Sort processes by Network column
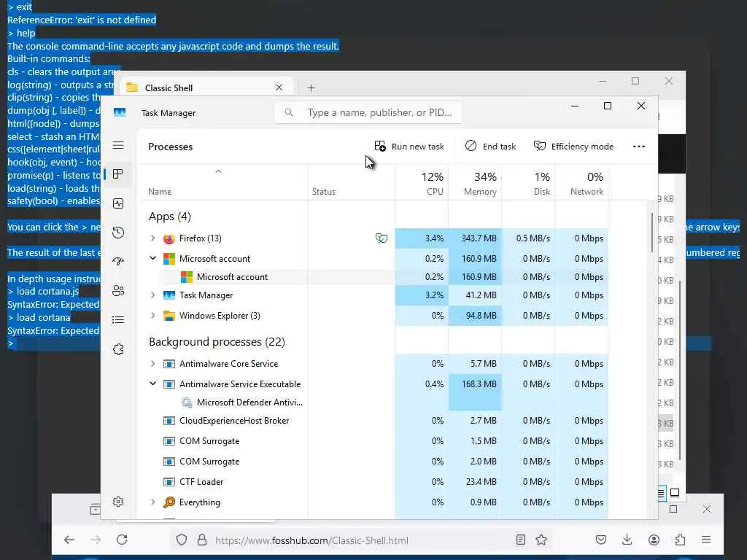 581,183
